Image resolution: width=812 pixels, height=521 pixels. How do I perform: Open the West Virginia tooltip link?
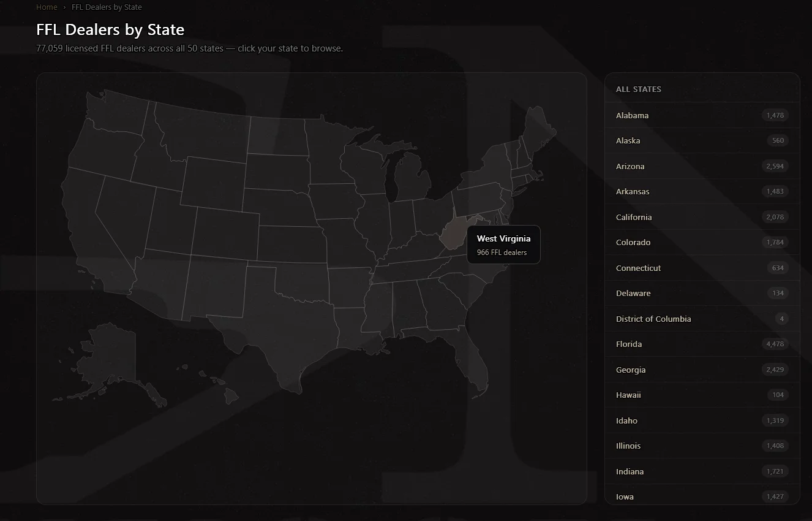click(x=503, y=244)
